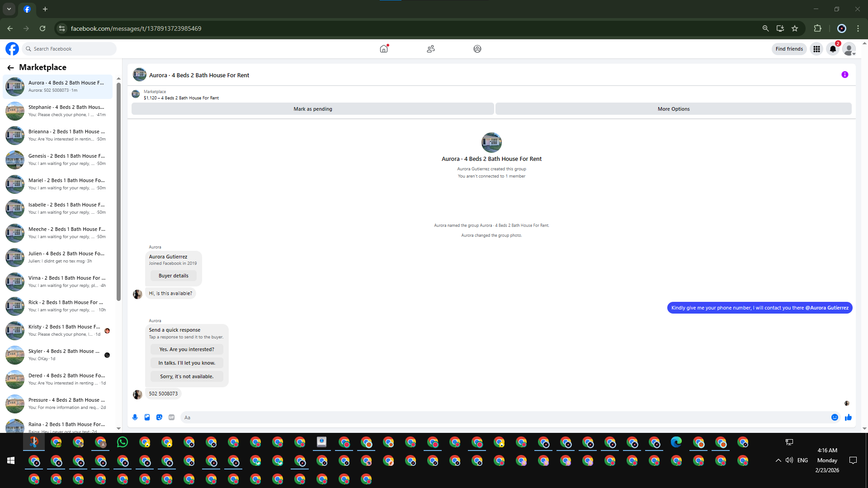Click the group photo in chat header

click(140, 75)
